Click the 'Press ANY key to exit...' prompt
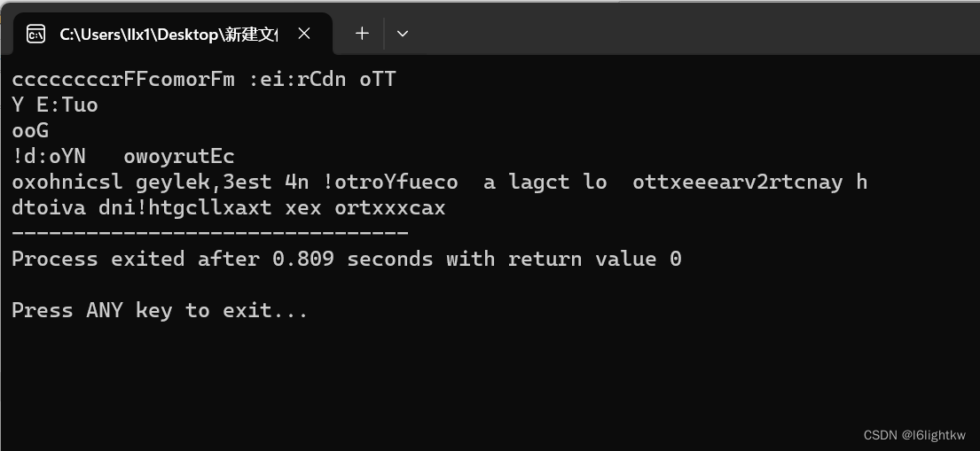The height and width of the screenshot is (451, 980). click(x=160, y=310)
